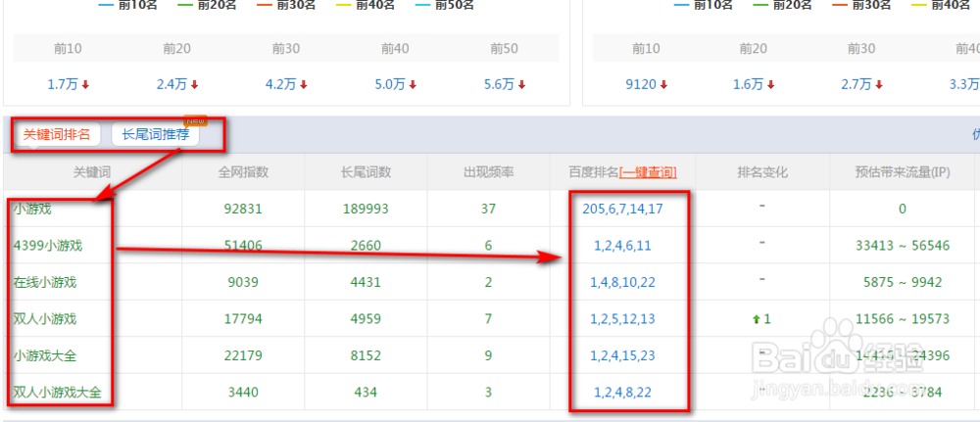
Task: Click the 2.4万 top-20 value
Action: 171,84
